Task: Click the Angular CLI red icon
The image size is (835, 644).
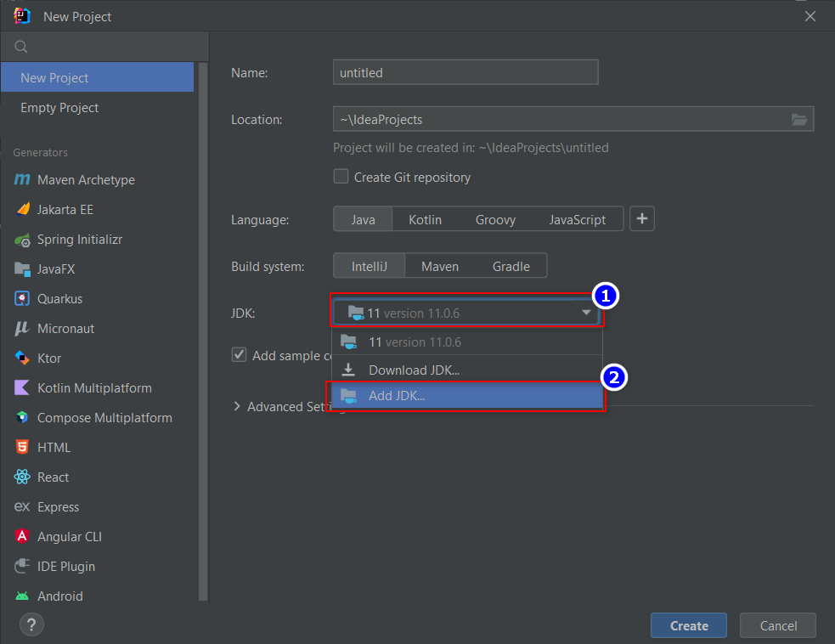Action: (22, 536)
